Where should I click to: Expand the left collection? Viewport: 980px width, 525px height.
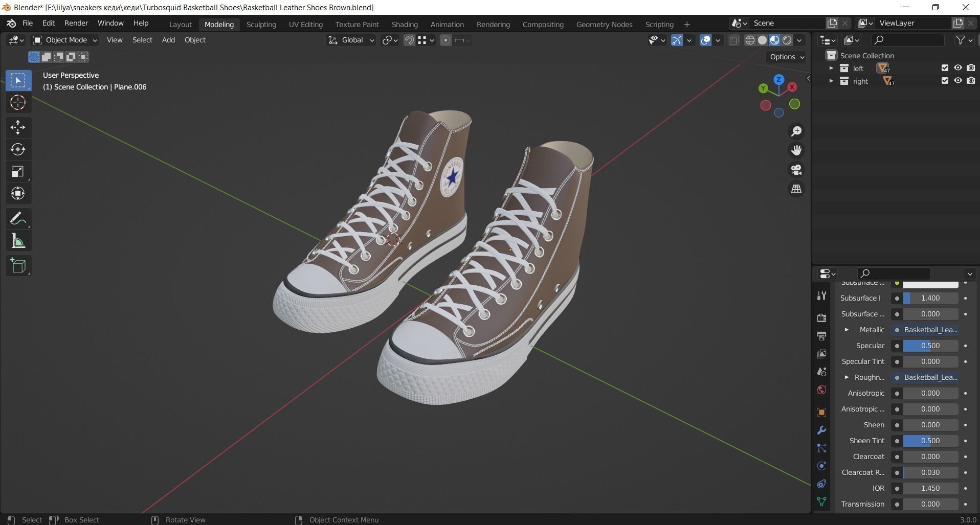click(x=831, y=68)
